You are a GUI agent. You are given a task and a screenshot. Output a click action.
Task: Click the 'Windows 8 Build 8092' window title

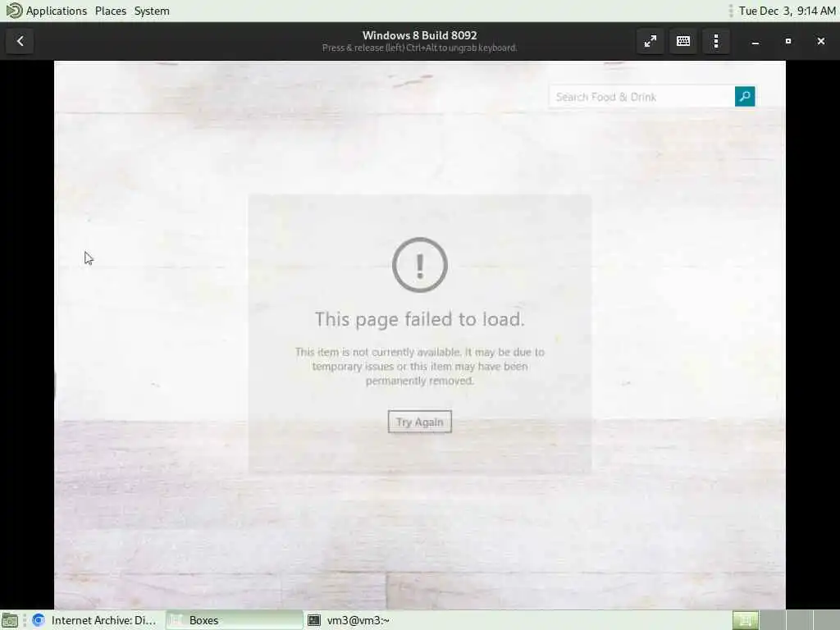click(x=419, y=35)
